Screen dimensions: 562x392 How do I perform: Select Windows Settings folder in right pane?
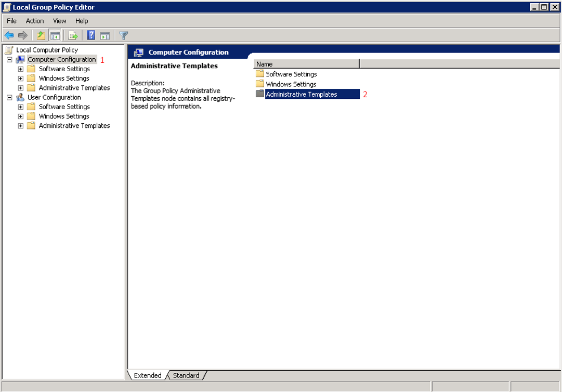291,84
